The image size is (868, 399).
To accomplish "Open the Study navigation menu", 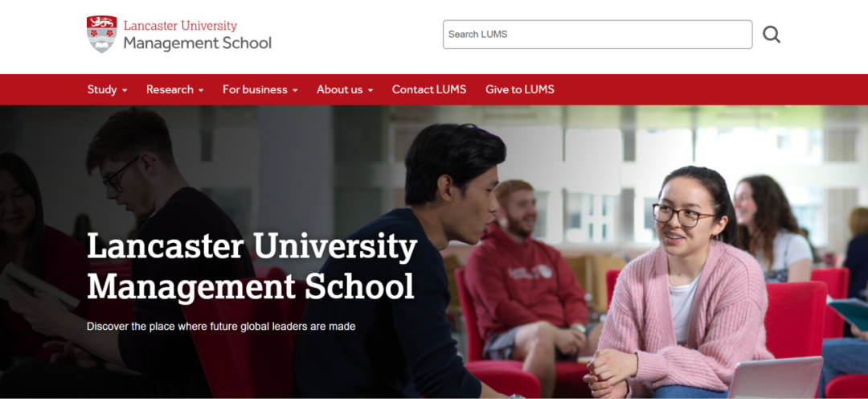I will click(x=108, y=89).
